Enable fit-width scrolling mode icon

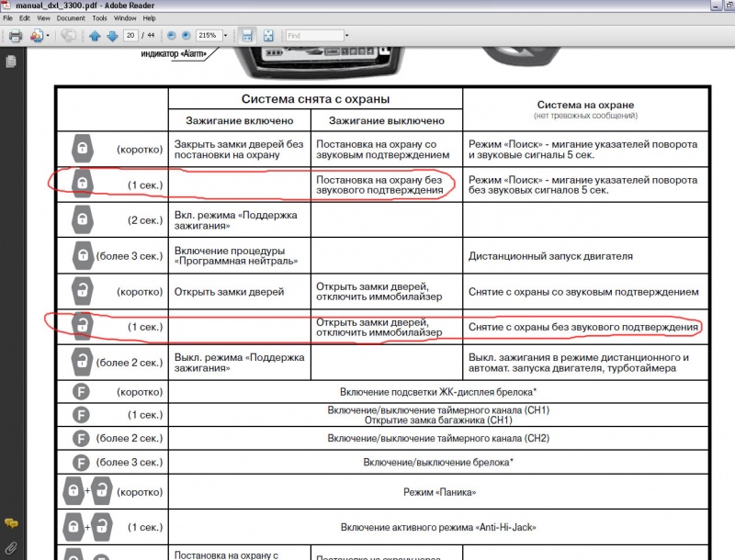pyautogui.click(x=246, y=36)
